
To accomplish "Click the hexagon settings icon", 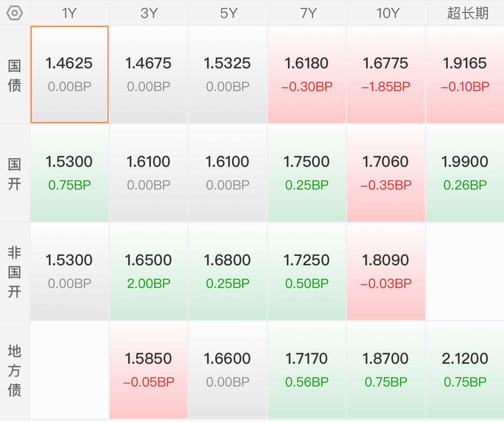I will [x=15, y=13].
